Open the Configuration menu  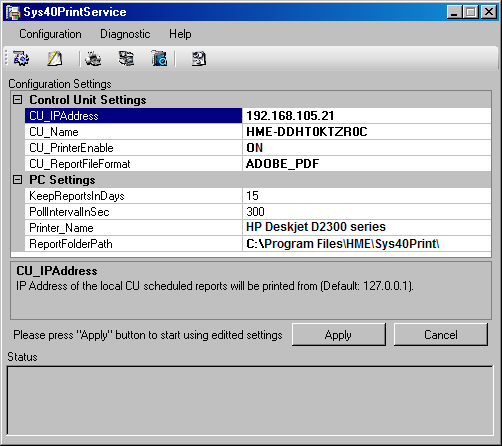coord(50,34)
